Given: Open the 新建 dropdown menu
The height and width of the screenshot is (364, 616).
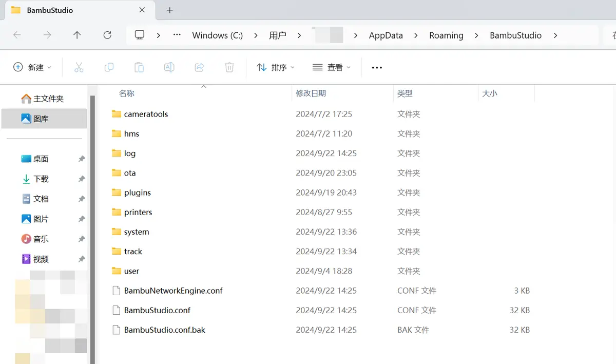Looking at the screenshot, I should coord(32,67).
